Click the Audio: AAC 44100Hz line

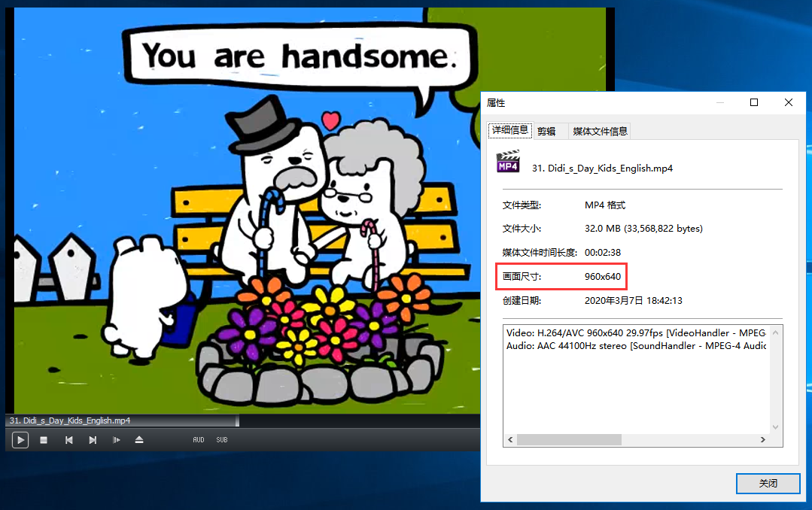point(637,346)
